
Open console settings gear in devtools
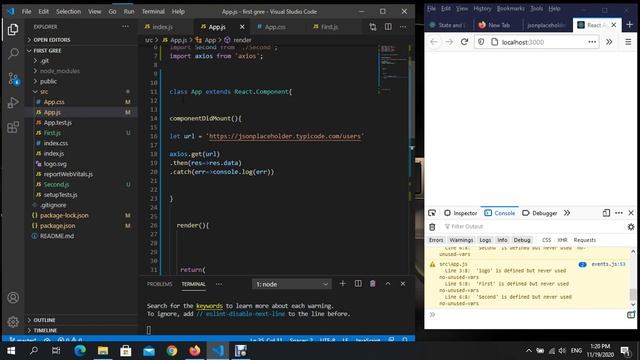(x=631, y=227)
